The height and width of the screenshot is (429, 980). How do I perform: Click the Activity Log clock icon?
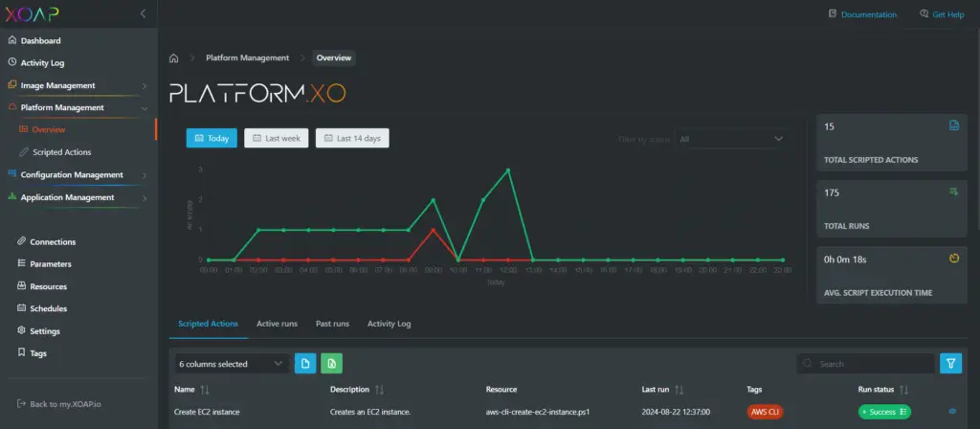click(x=12, y=62)
